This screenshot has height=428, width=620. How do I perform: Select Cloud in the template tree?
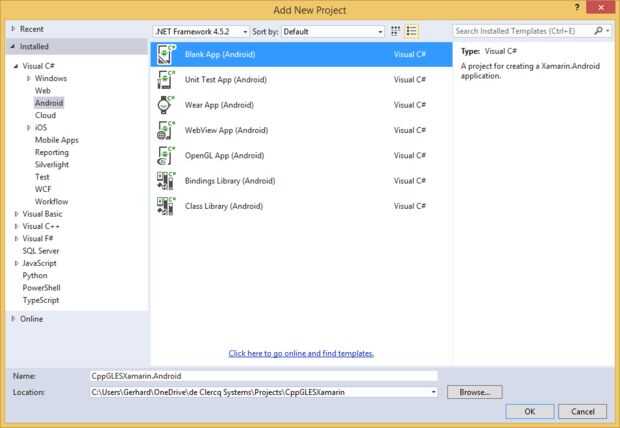(x=45, y=115)
